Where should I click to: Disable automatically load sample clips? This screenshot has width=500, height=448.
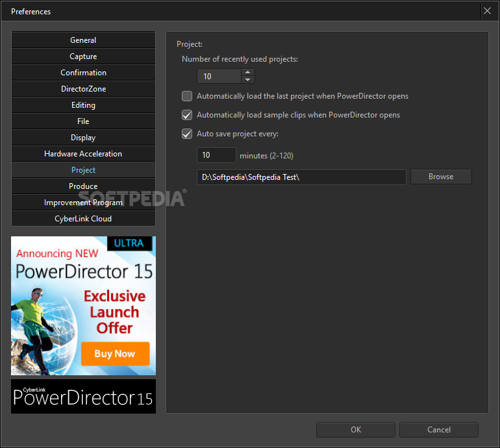[x=187, y=115]
